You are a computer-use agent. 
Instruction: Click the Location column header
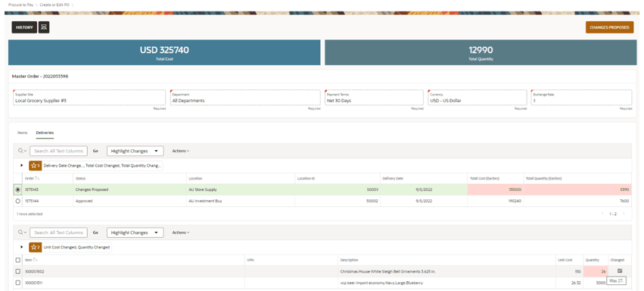(x=240, y=178)
